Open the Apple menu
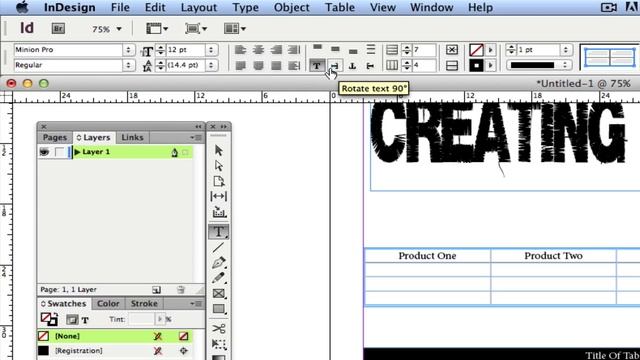This screenshot has height=360, width=640. (x=22, y=7)
